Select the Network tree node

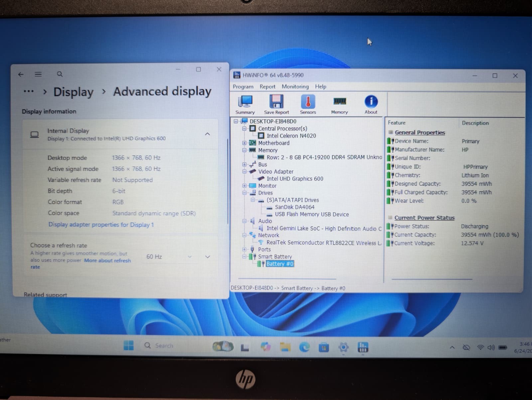pos(269,235)
